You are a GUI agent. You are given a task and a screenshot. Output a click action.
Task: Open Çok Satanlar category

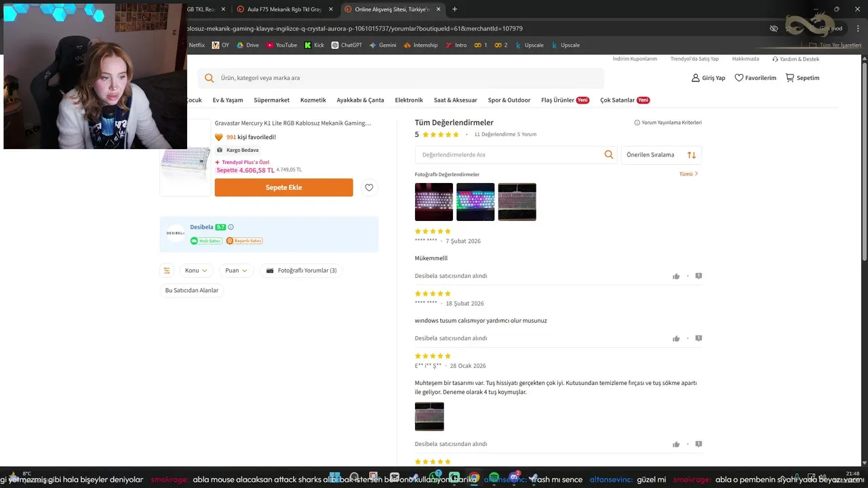(x=625, y=100)
